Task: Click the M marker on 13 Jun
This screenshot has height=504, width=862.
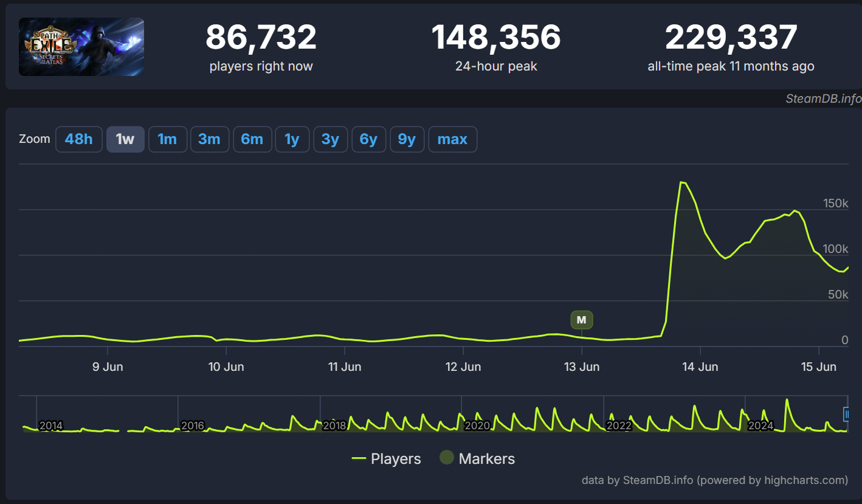Action: coord(582,320)
